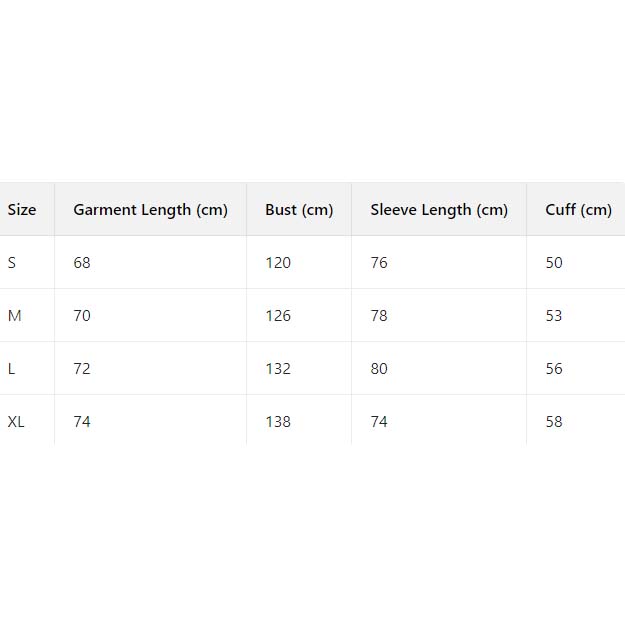Image resolution: width=625 pixels, height=625 pixels.
Task: Click garment length value 68
Action: click(82, 263)
